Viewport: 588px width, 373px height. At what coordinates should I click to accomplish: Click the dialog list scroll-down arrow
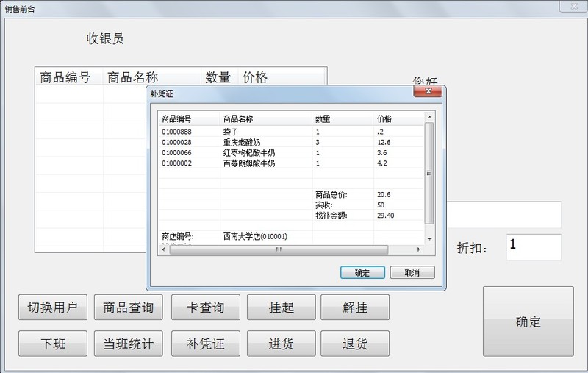point(429,239)
